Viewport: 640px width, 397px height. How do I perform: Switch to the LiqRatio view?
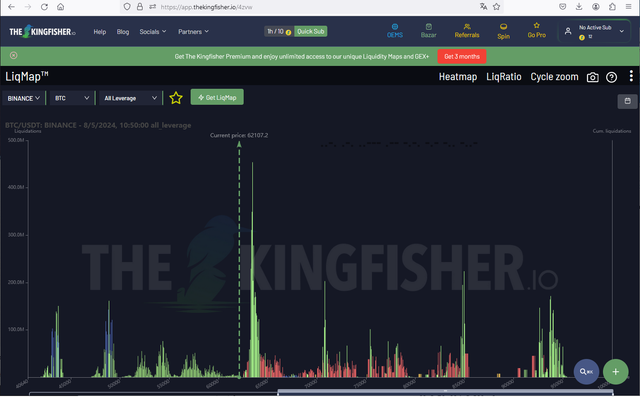click(x=504, y=77)
